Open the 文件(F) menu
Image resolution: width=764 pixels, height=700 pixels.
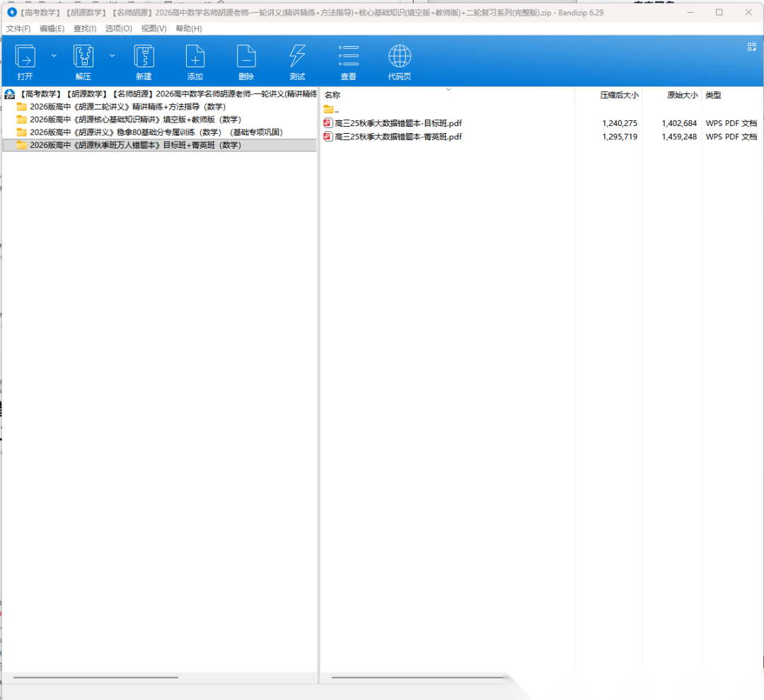tap(18, 28)
